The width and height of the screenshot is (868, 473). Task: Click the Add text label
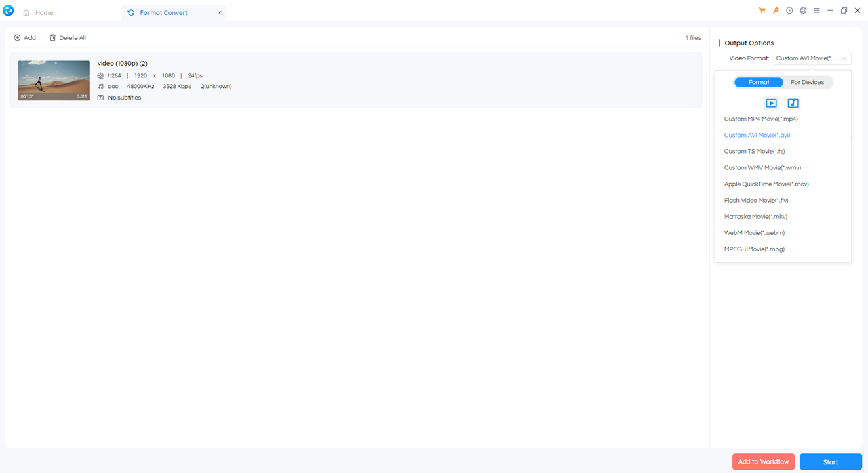pyautogui.click(x=30, y=38)
